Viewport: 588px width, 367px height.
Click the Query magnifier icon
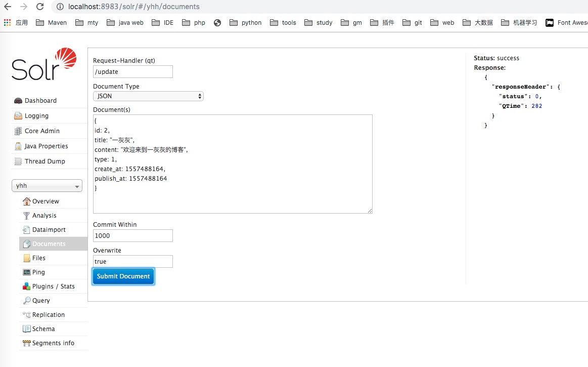click(x=27, y=301)
